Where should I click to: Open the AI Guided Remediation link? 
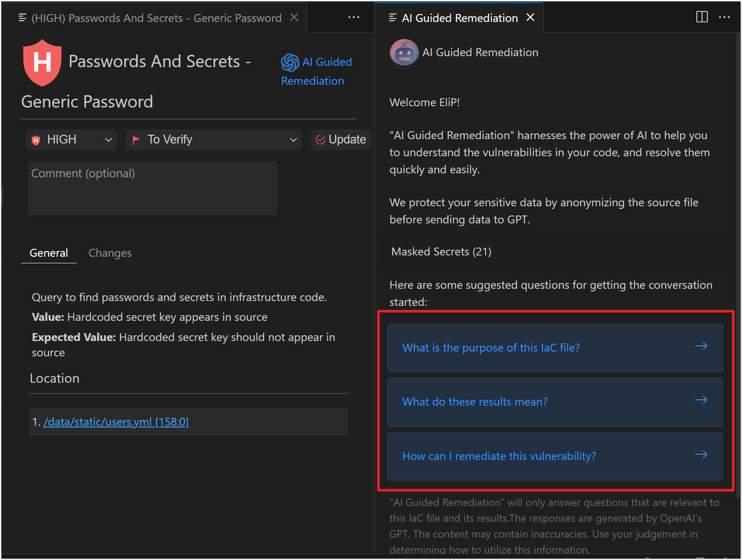coord(316,71)
